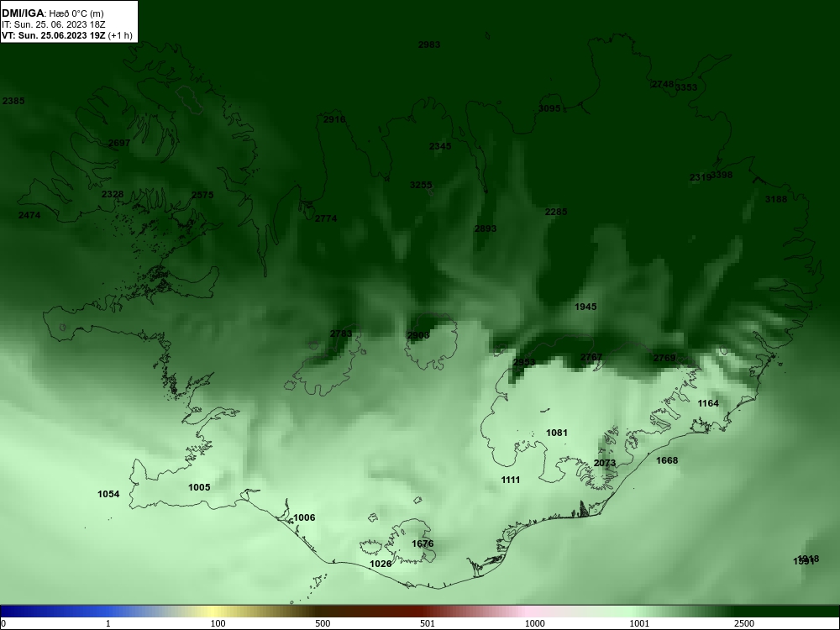
Task: Click the 2893 height label
Action: point(486,228)
